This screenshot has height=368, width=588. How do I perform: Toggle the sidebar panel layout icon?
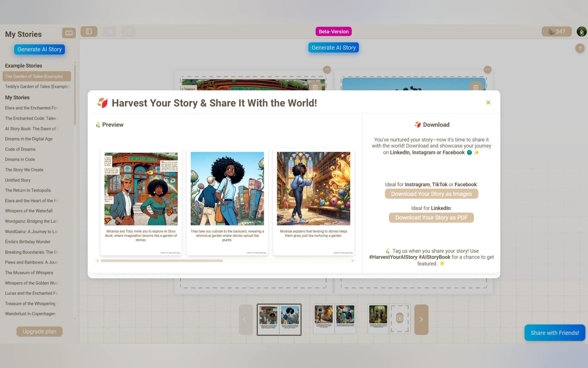point(89,32)
